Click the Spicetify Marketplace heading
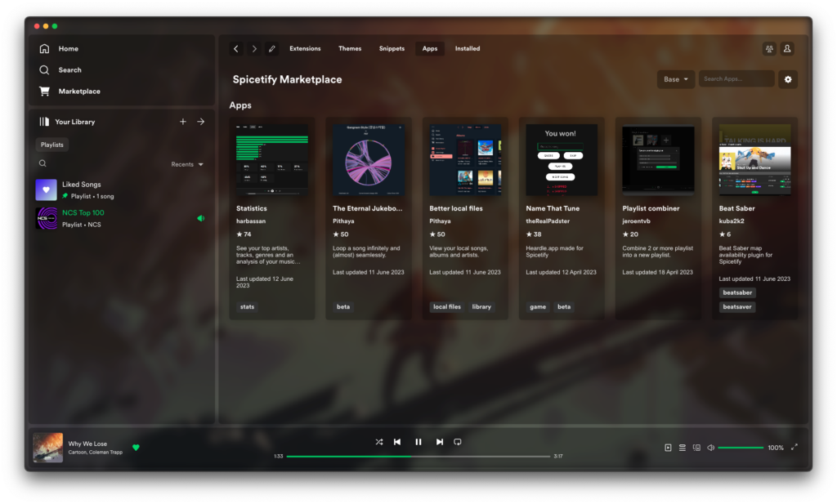The width and height of the screenshot is (837, 504). click(287, 79)
